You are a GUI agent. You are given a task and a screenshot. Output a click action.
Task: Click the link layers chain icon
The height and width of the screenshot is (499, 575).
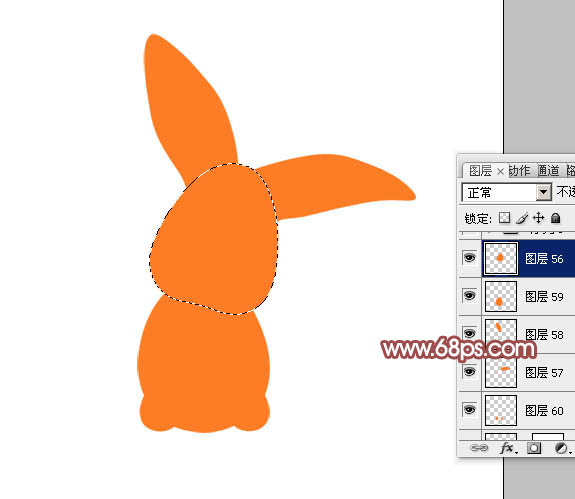[479, 448]
